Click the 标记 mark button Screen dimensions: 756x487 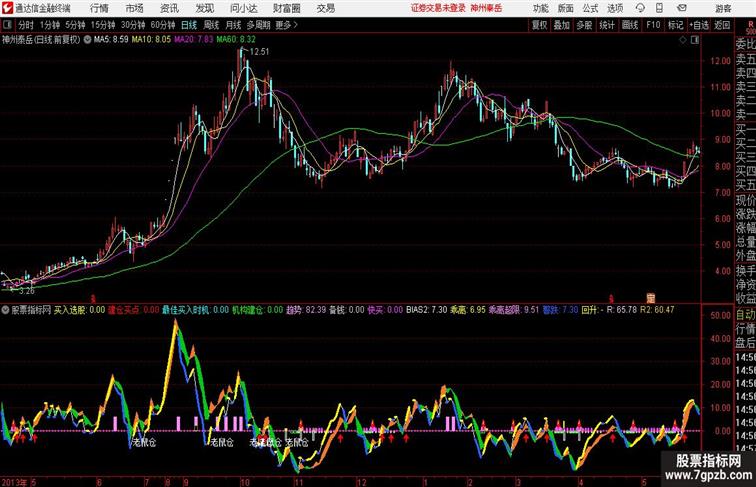point(675,25)
